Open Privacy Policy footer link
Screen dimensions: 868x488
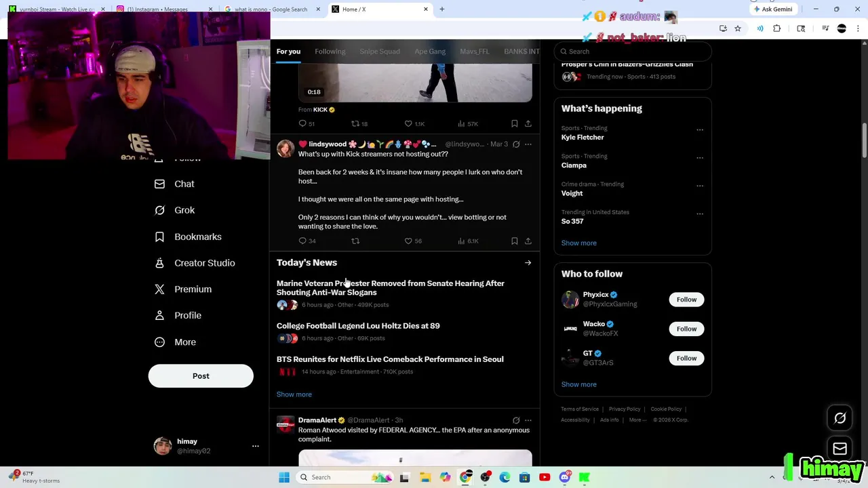coord(625,409)
